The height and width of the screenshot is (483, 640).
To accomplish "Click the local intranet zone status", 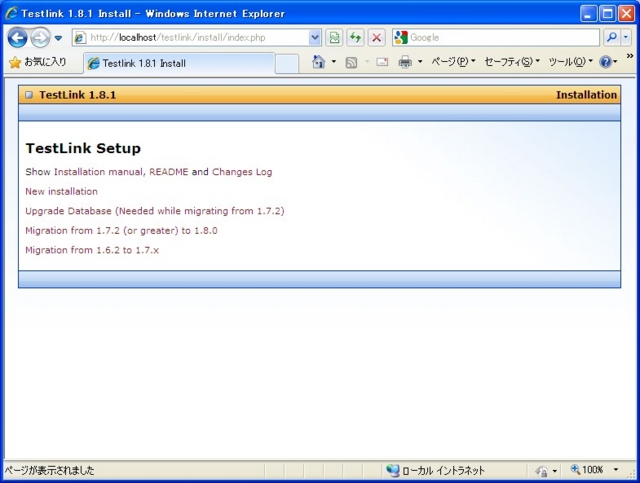I will [435, 471].
